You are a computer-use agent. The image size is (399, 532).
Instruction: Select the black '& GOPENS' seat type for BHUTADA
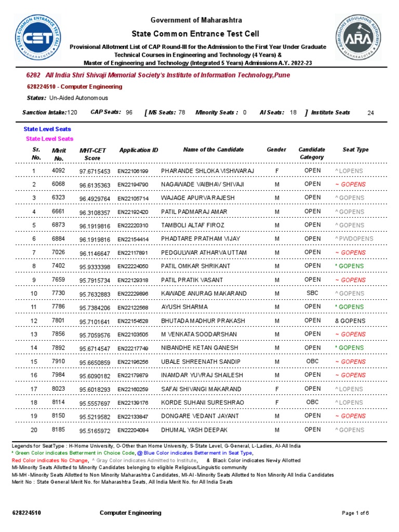click(350, 321)
